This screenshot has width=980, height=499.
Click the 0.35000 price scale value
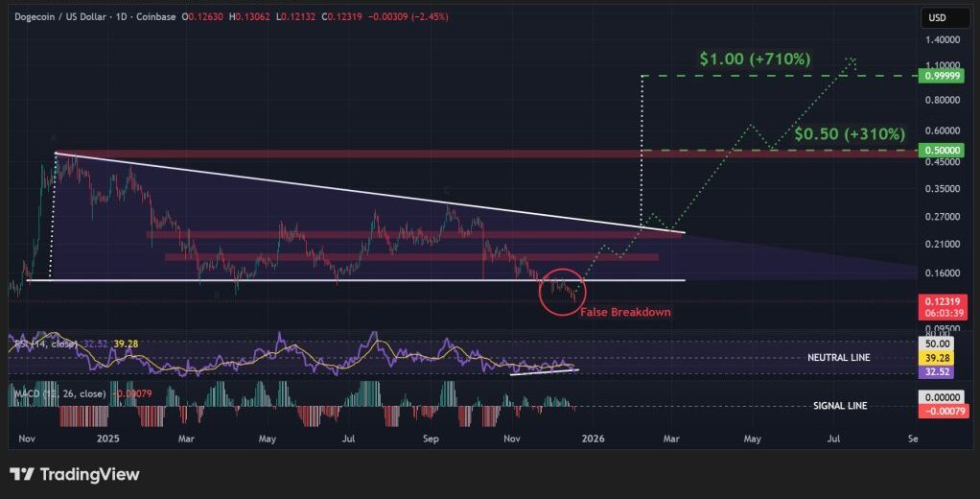(x=943, y=189)
